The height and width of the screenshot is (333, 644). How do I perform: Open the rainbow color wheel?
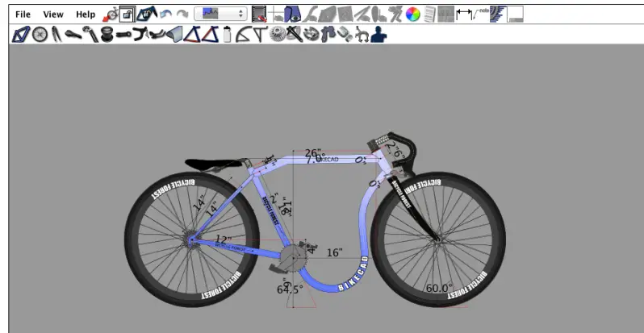pos(412,15)
